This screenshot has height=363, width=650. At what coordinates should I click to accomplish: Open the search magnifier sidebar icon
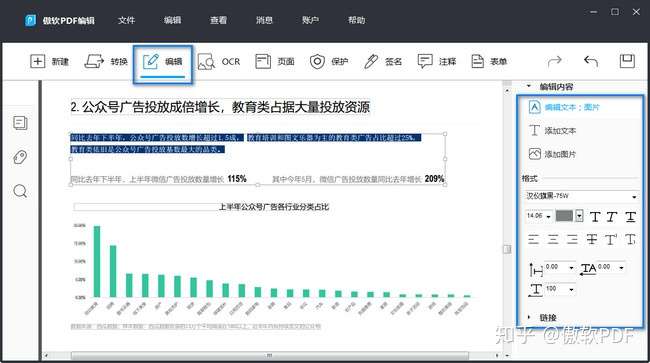pos(20,191)
